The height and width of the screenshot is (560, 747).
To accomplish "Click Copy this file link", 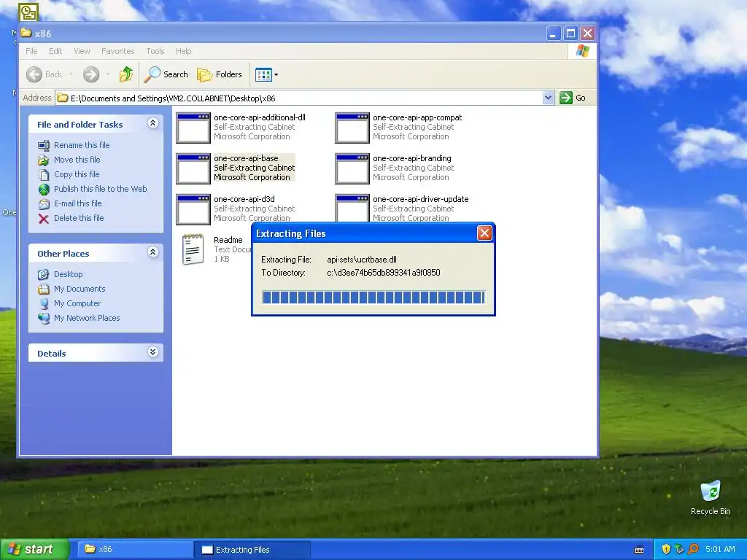I will click(x=77, y=174).
